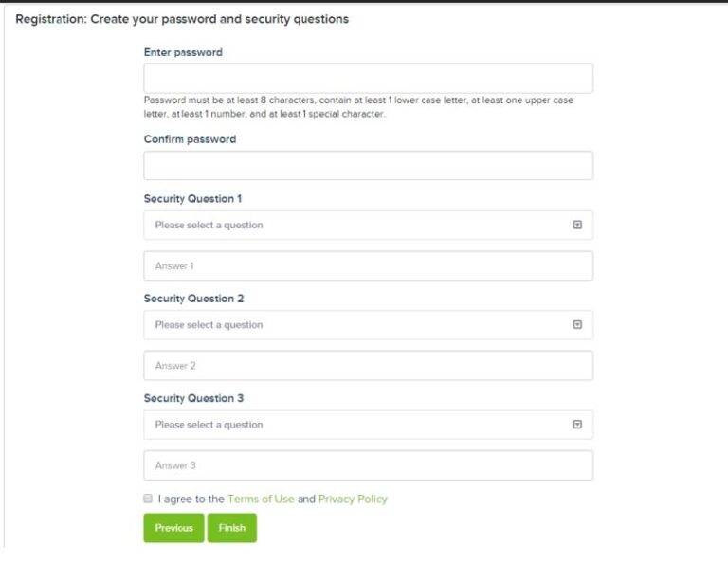
Task: Click the 'Enter password' field label
Action: tap(183, 52)
